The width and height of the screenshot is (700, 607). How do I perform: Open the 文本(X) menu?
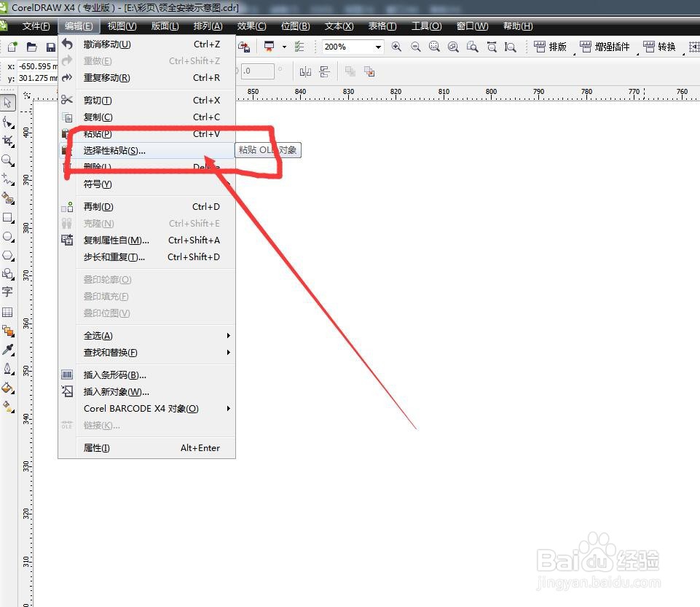pyautogui.click(x=339, y=26)
